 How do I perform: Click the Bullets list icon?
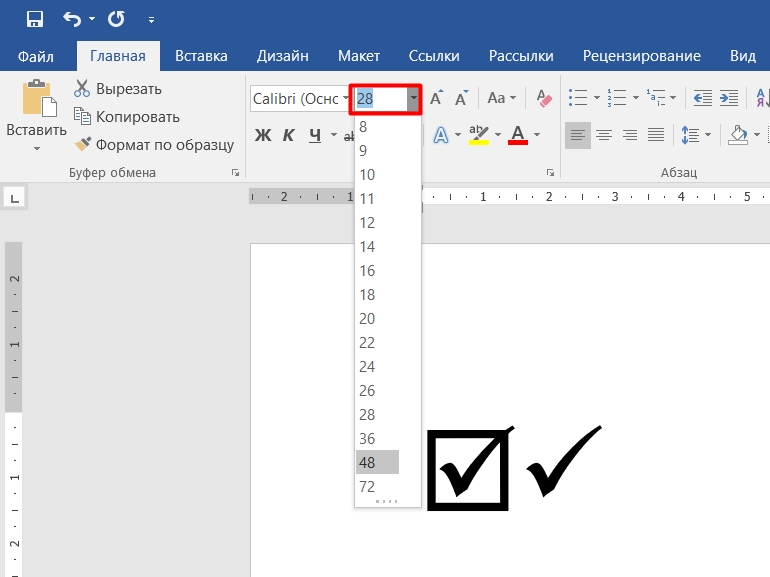coord(578,98)
